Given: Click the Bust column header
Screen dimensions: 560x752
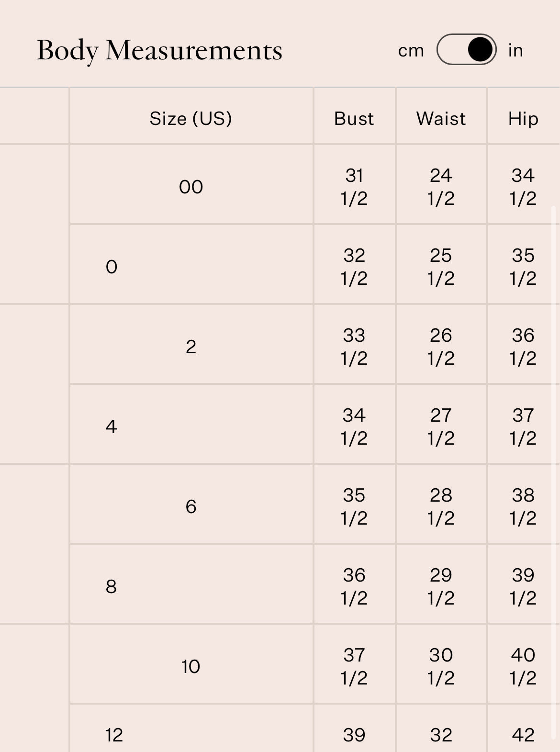Looking at the screenshot, I should click(354, 118).
